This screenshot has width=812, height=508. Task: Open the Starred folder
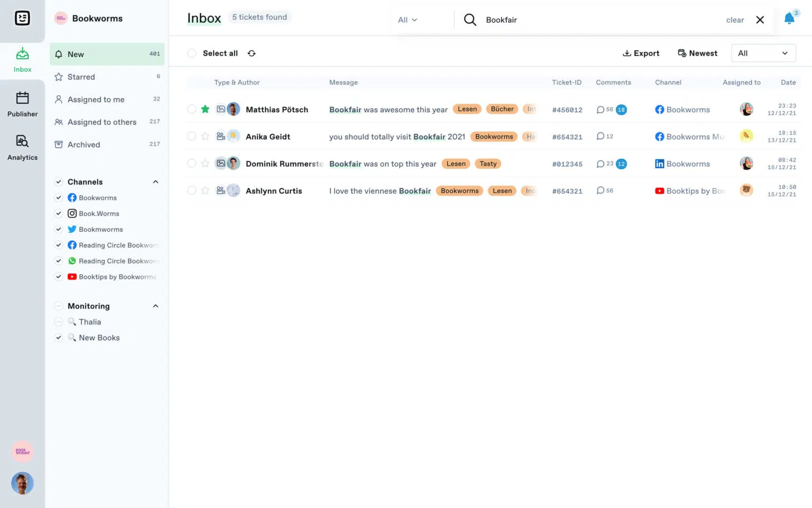tap(81, 77)
